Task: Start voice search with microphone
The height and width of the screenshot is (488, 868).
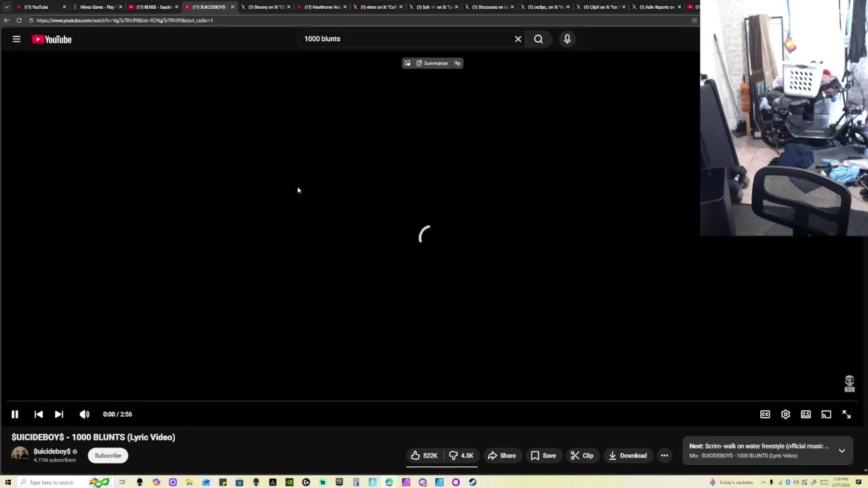Action: (x=568, y=39)
